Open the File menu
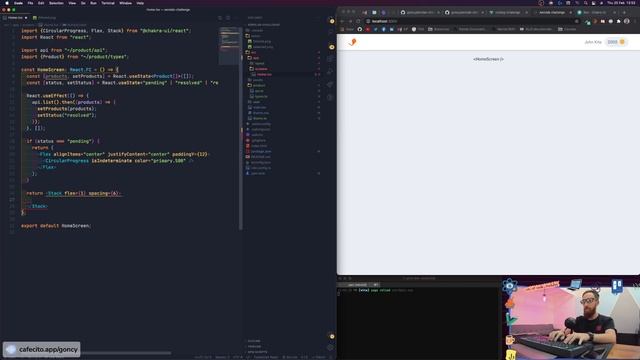 (x=30, y=3)
